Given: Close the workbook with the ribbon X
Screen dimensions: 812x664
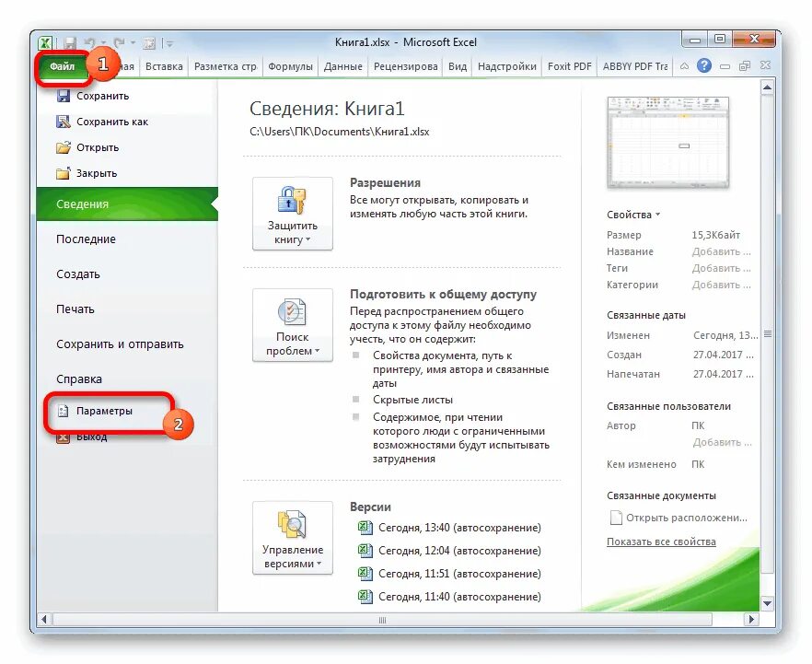Looking at the screenshot, I should 765,65.
